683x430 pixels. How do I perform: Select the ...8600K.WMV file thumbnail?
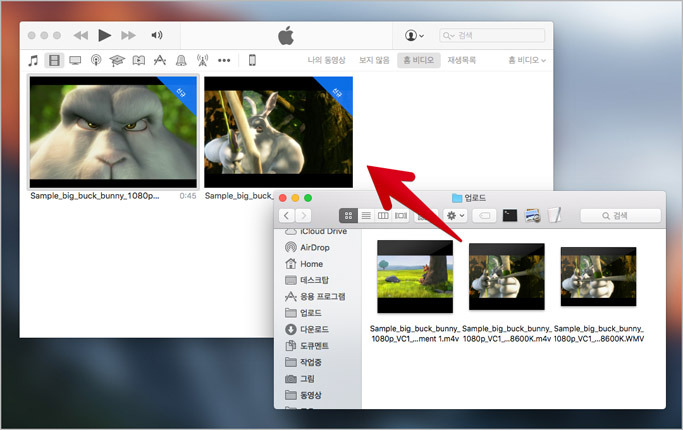(x=598, y=277)
